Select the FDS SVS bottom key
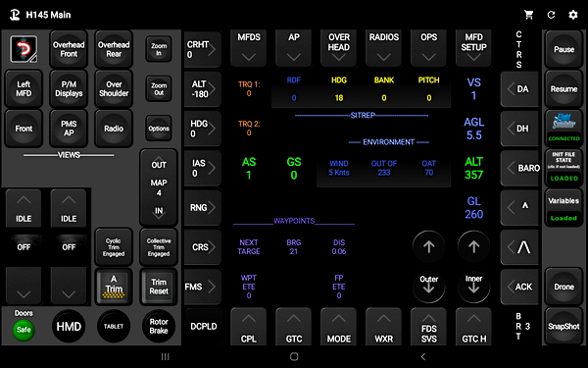 tap(428, 327)
